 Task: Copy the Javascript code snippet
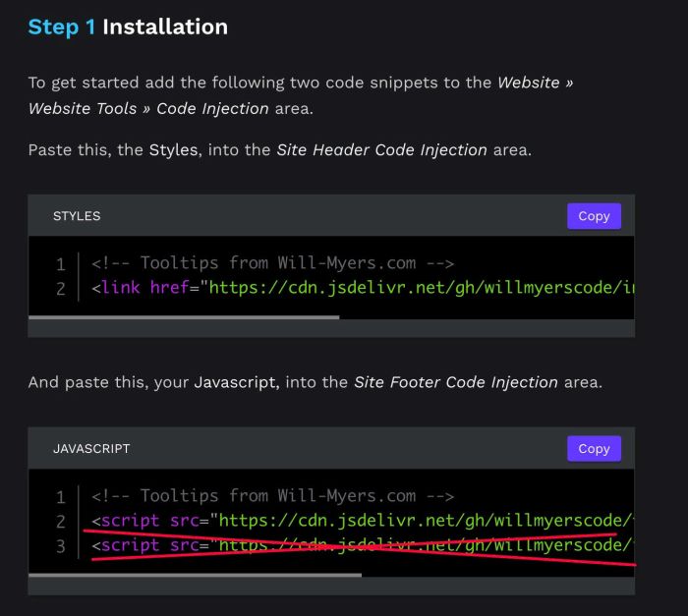594,448
